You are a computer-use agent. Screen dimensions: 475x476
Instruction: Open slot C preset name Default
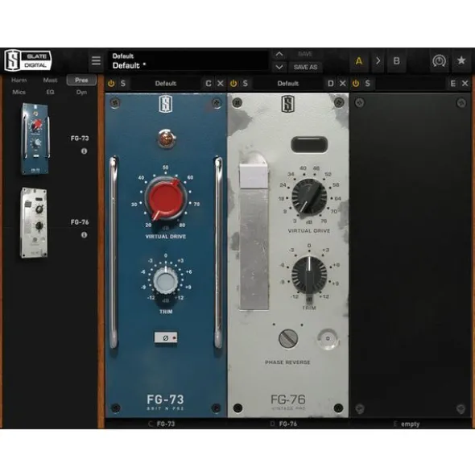pyautogui.click(x=166, y=84)
